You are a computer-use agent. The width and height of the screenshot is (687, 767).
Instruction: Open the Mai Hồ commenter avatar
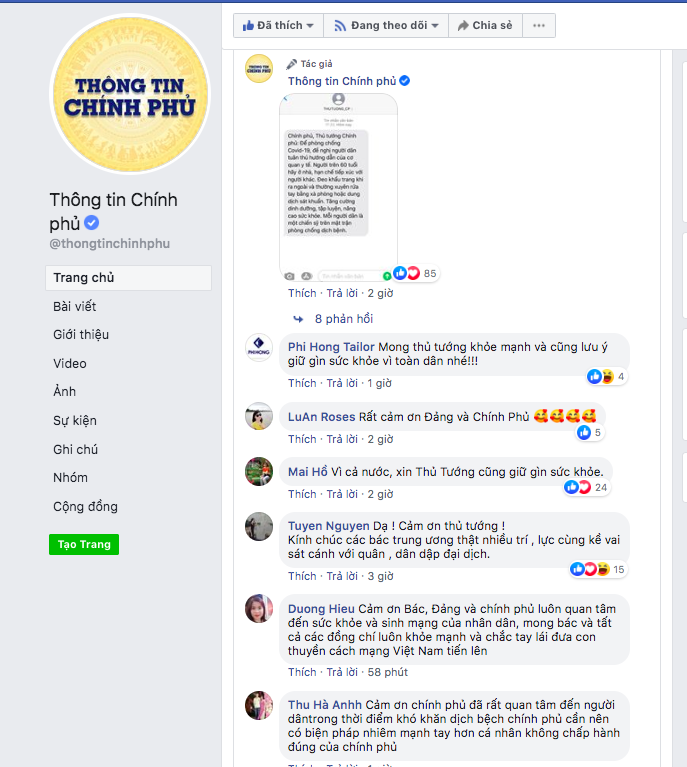tap(259, 472)
